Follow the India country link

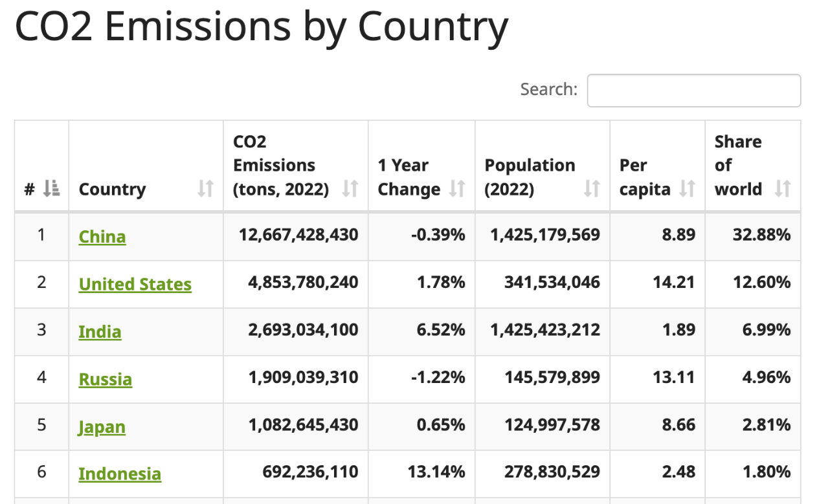[x=100, y=332]
